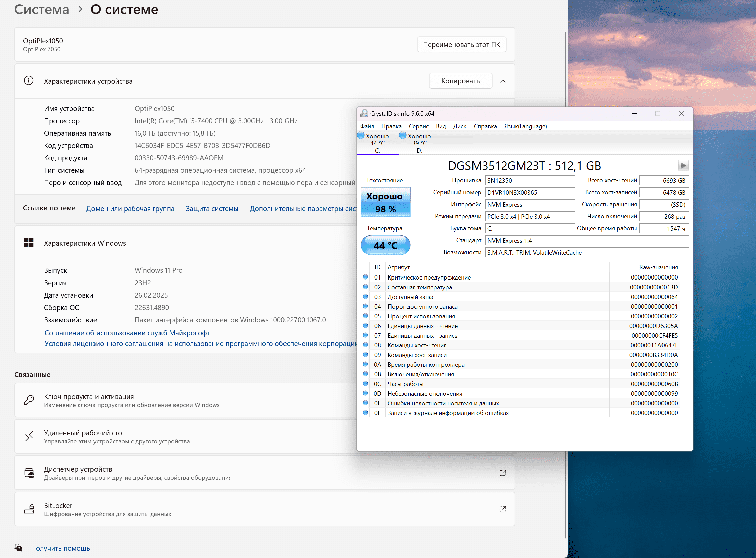The image size is (756, 558).
Task: Switch to disk D: health status tab
Action: click(419, 143)
